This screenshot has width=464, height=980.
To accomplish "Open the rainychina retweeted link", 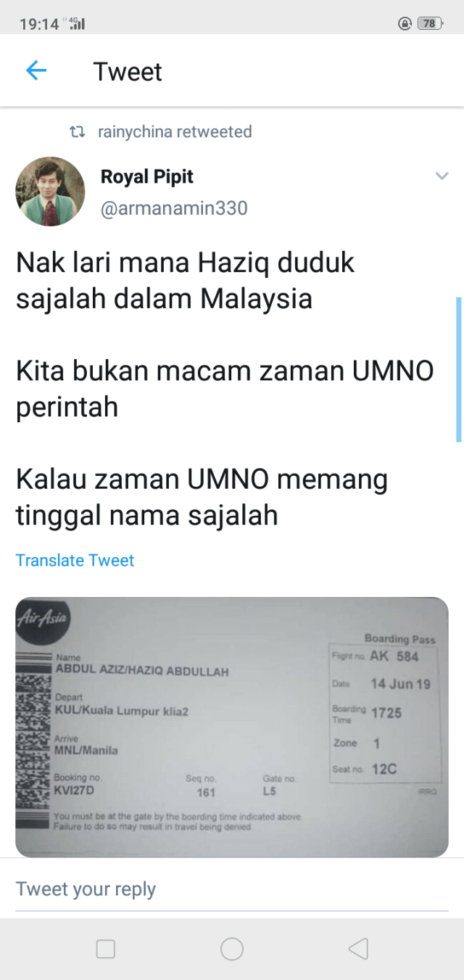I will pos(175,132).
